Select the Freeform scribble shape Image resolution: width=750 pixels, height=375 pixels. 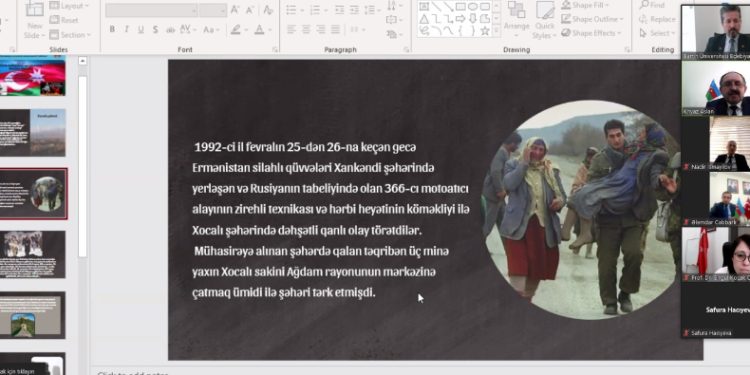424,31
